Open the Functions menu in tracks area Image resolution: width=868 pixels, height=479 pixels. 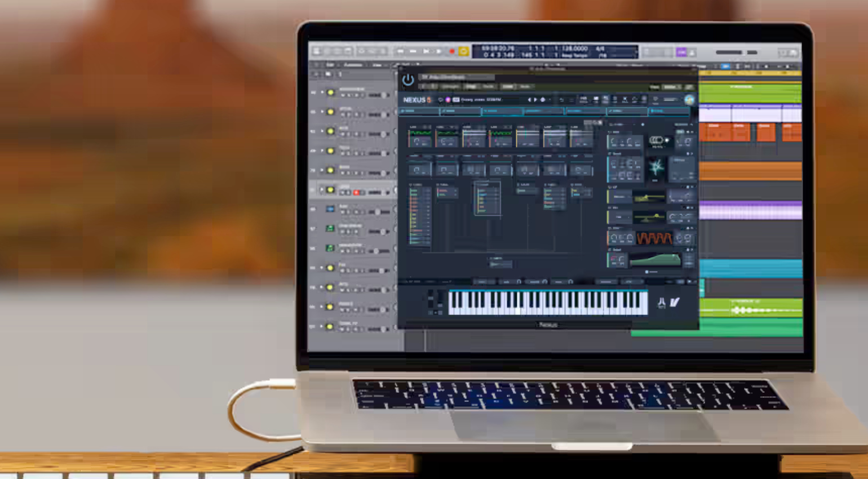(353, 65)
